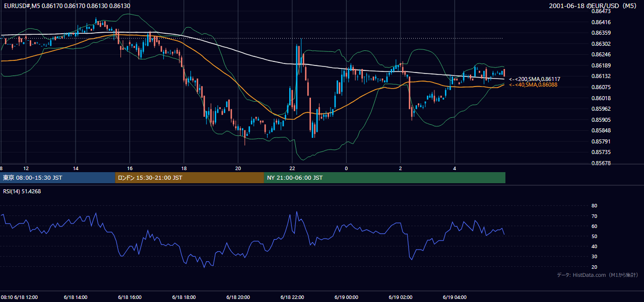Image resolution: width=644 pixels, height=302 pixels.
Task: Click hour label 2 under price chart
Action: tap(401, 168)
